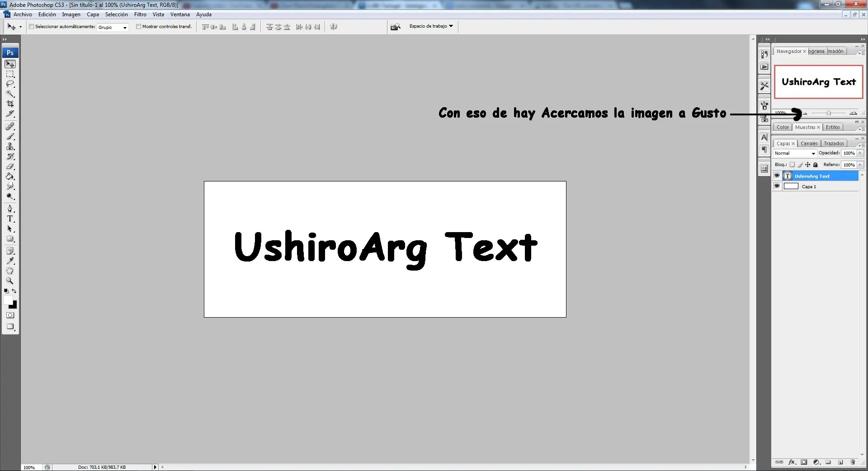The image size is (868, 471).
Task: Select the Magic Wand tool
Action: click(x=10, y=94)
